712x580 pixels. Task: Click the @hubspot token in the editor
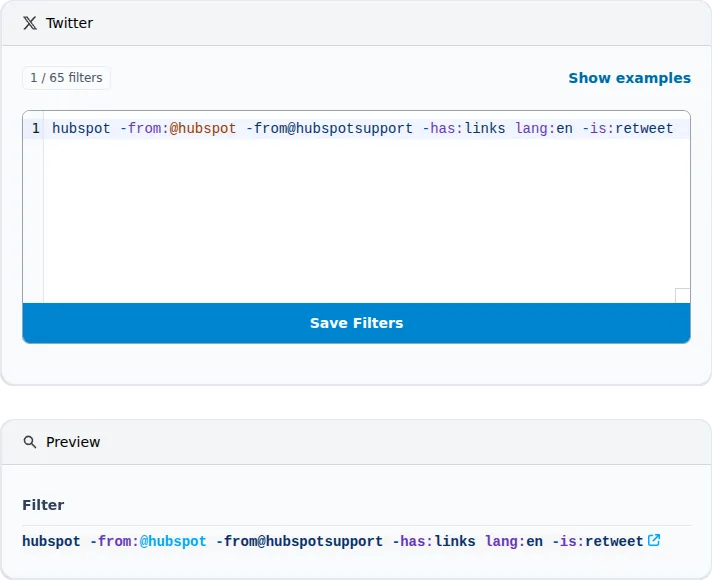tap(203, 129)
